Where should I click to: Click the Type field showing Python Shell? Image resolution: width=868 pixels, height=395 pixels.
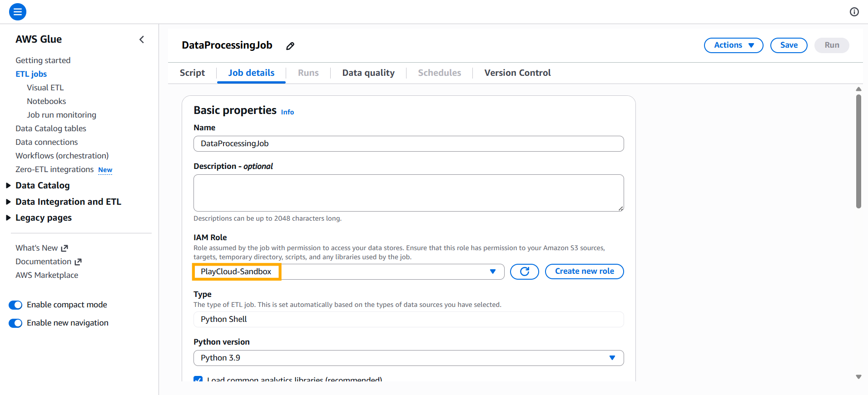coord(409,319)
